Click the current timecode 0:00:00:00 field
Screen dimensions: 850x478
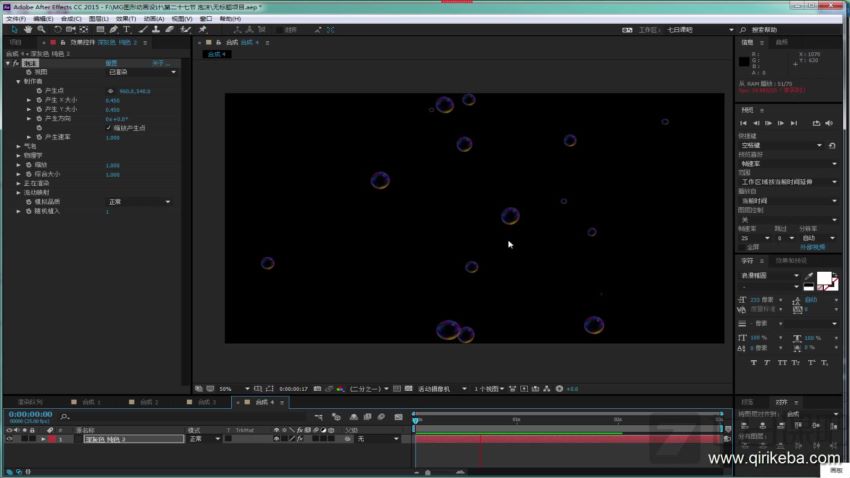tap(30, 415)
